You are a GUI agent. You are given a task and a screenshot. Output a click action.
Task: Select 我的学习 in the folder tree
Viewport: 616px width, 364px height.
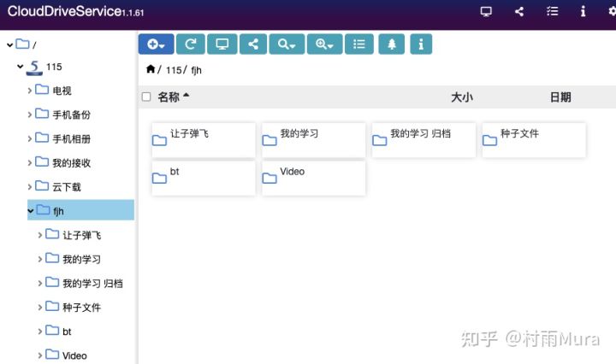coord(82,259)
